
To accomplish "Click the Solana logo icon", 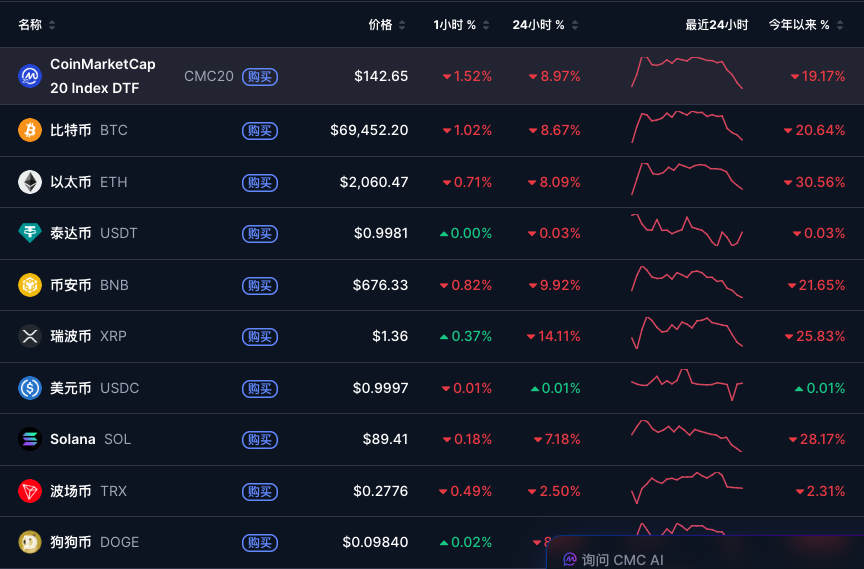I will click(30, 439).
